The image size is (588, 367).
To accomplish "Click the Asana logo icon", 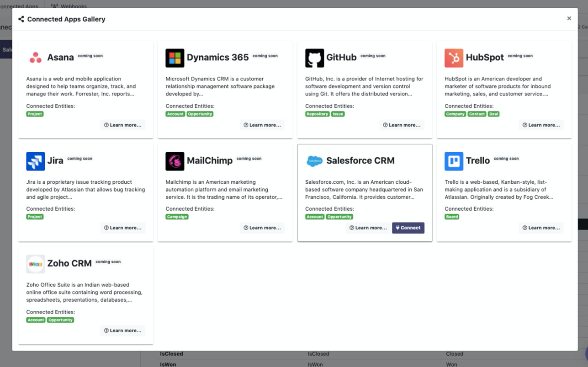I will tap(36, 58).
